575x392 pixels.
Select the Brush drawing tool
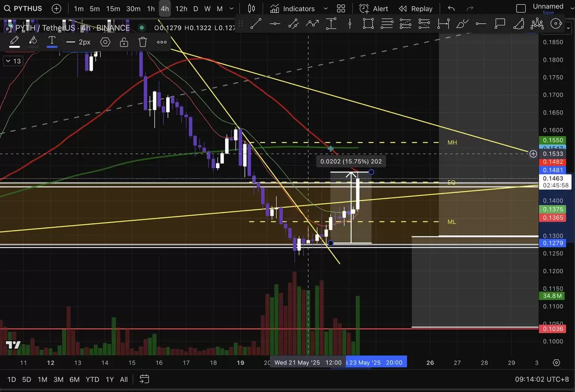pyautogui.click(x=462, y=23)
